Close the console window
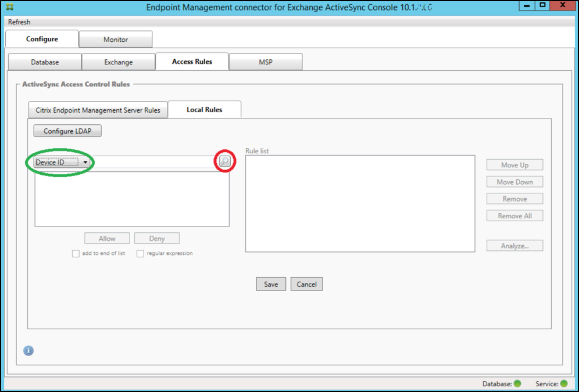This screenshot has width=579, height=392. click(x=563, y=6)
